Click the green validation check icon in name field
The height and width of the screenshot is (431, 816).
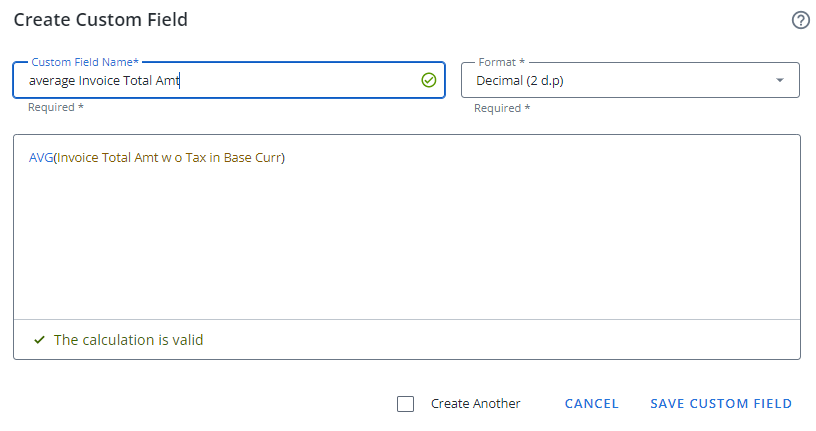(428, 80)
